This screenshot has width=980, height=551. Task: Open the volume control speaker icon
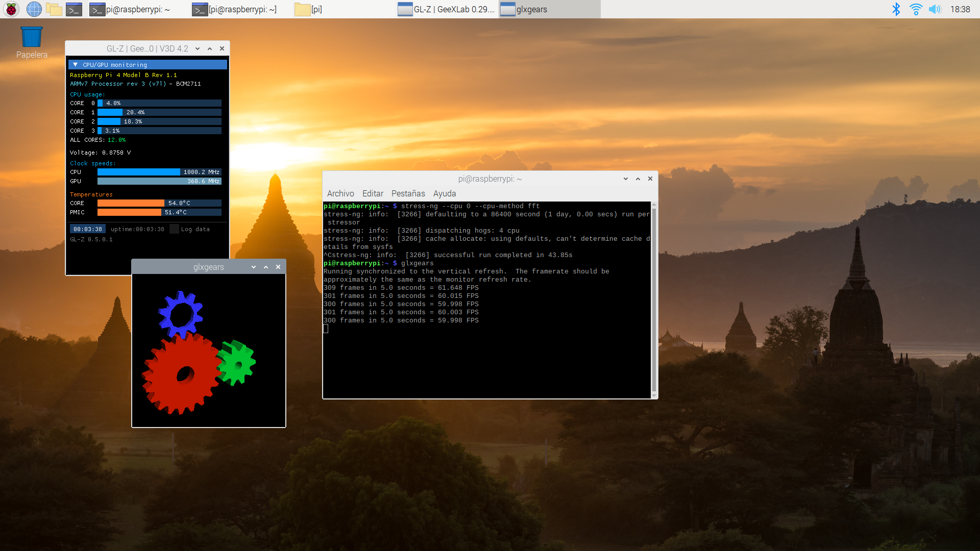(x=935, y=9)
